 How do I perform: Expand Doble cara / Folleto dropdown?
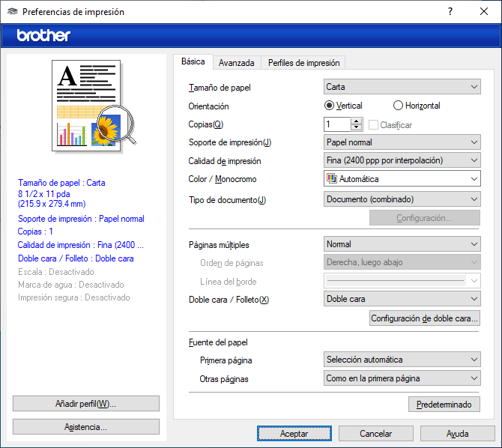[x=402, y=299]
